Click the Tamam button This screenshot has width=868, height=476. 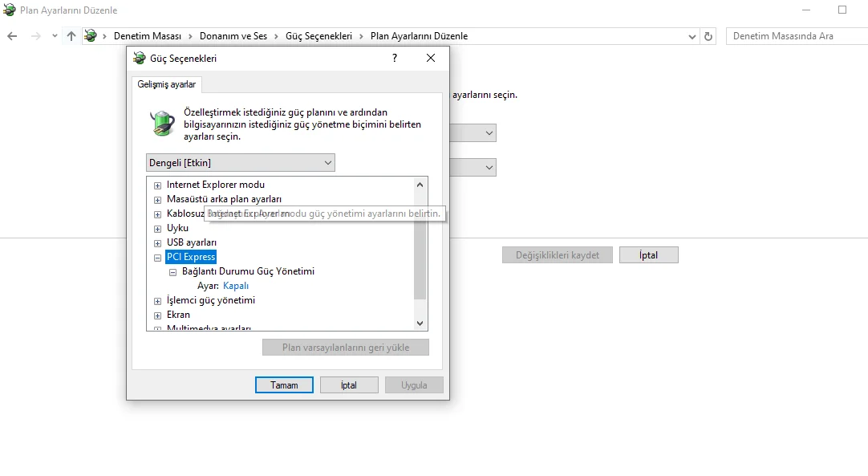pyautogui.click(x=284, y=385)
